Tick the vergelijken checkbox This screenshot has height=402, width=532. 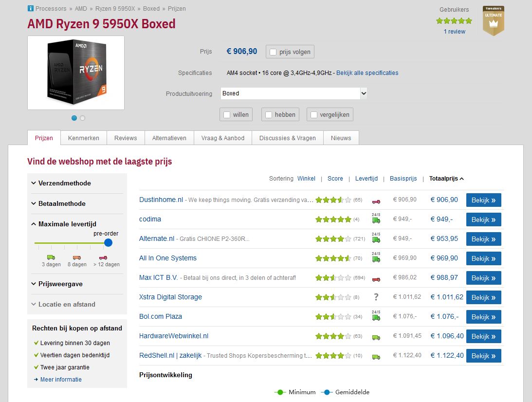coord(314,115)
